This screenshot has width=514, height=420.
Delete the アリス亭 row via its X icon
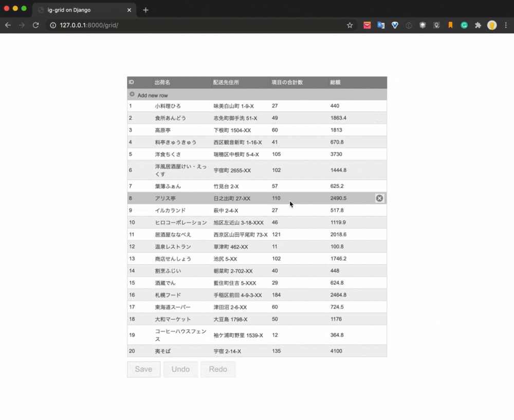click(379, 198)
